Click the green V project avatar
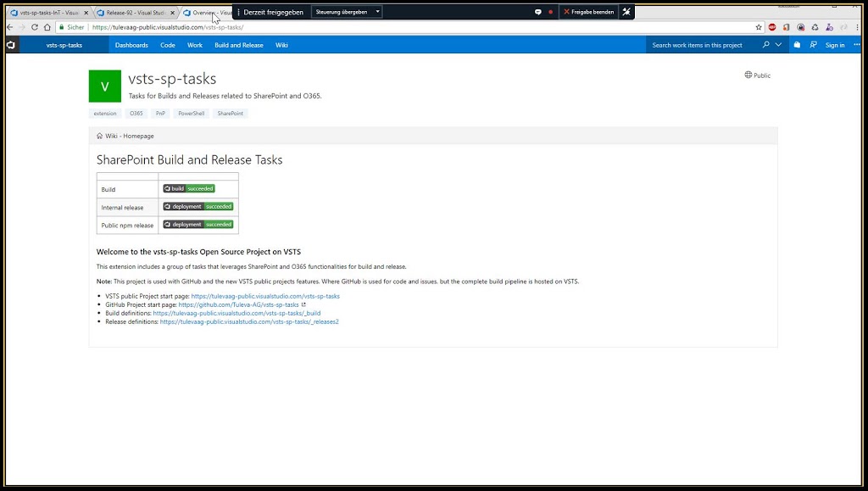Screen dimensions: 868x491 pos(104,86)
